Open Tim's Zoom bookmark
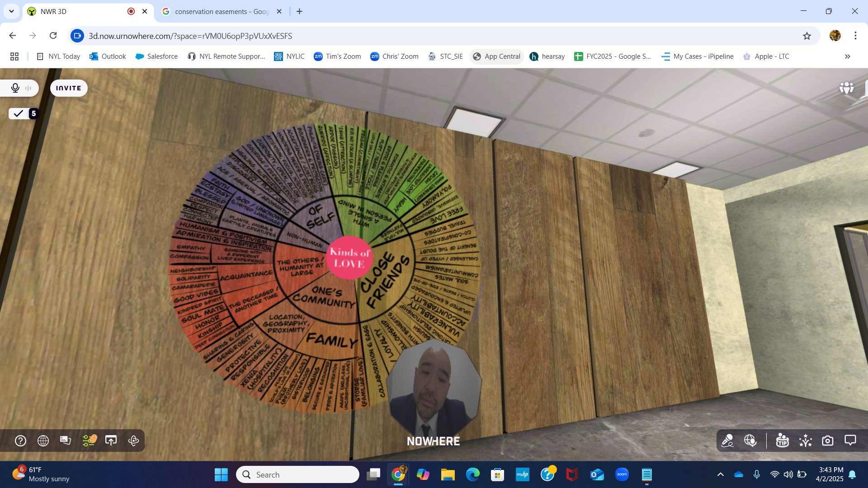868x488 pixels. pos(338,56)
